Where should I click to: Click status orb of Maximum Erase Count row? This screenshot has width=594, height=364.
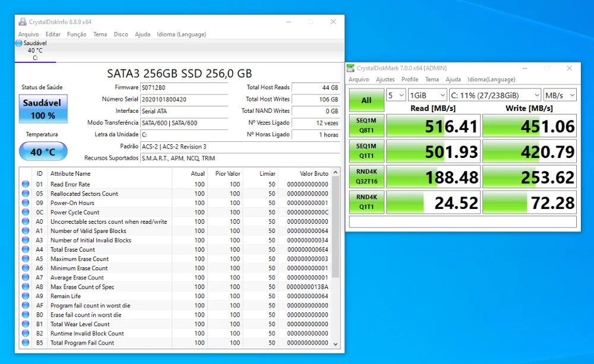(26, 259)
